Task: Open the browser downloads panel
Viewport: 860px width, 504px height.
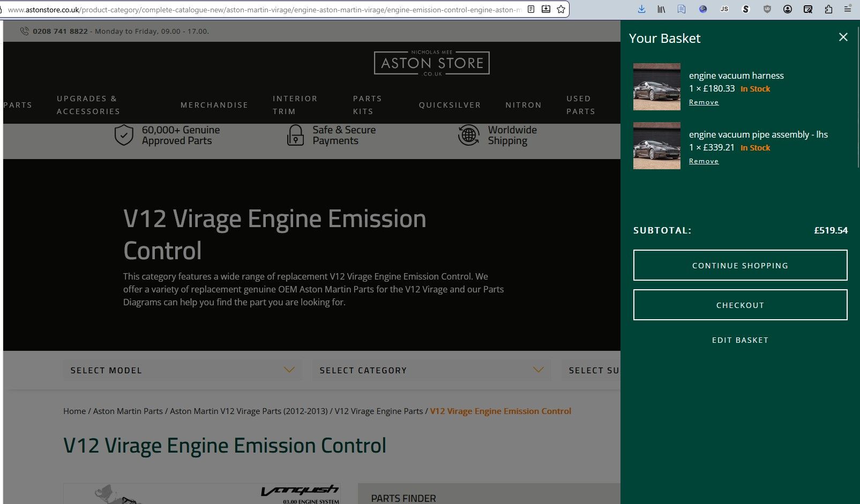Action: tap(641, 9)
